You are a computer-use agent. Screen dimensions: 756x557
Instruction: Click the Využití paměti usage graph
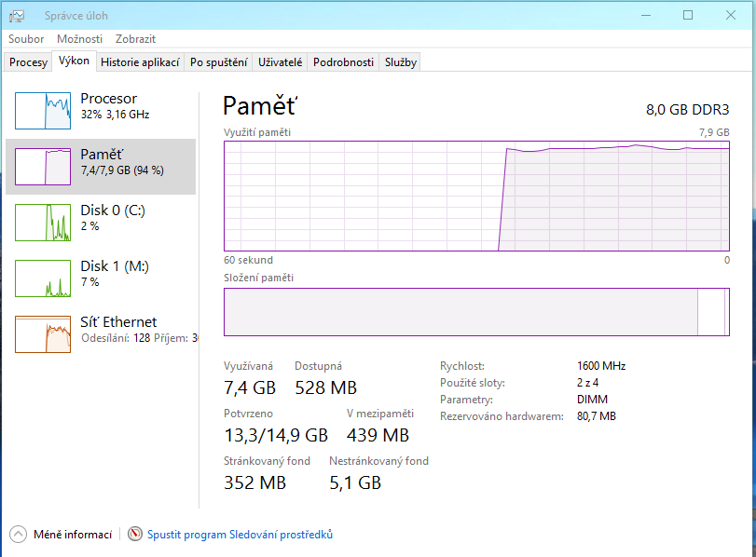click(x=475, y=196)
